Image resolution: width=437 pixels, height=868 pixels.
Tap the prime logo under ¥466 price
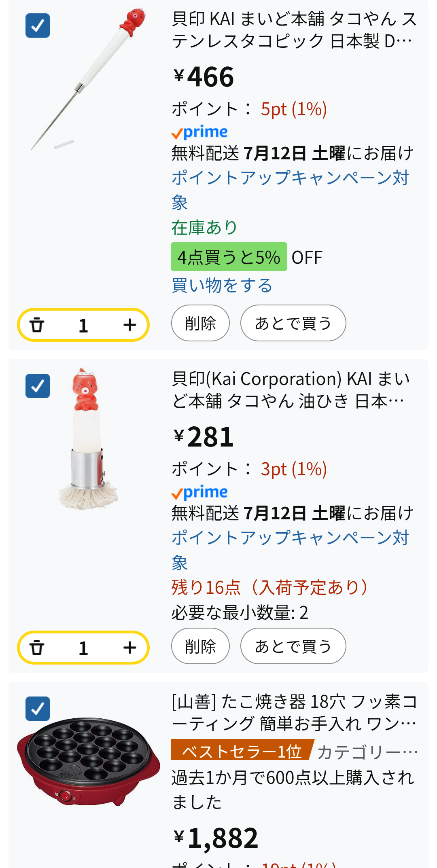[x=199, y=132]
